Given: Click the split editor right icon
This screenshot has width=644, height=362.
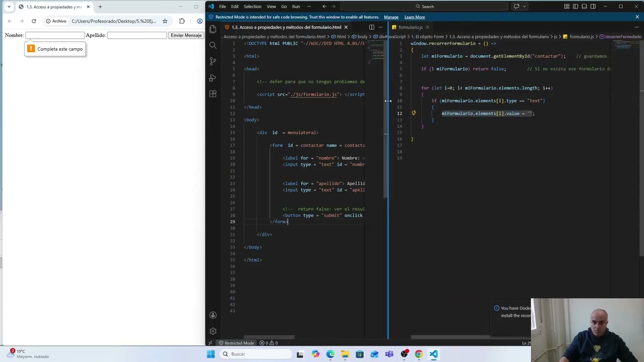Looking at the screenshot, I should (x=371, y=27).
